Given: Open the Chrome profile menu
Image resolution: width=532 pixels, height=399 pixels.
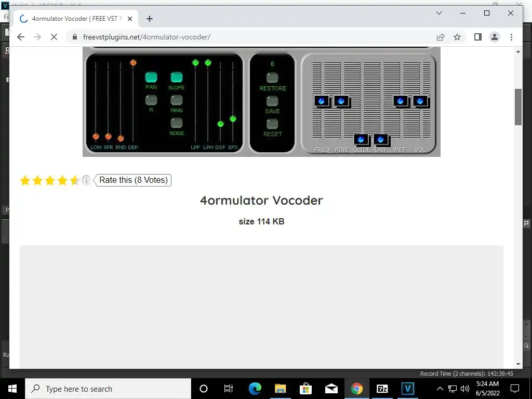Looking at the screenshot, I should [x=495, y=37].
